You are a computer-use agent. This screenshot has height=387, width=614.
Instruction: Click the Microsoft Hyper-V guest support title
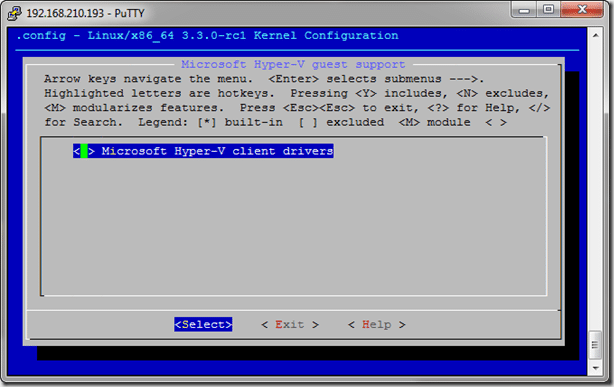293,64
